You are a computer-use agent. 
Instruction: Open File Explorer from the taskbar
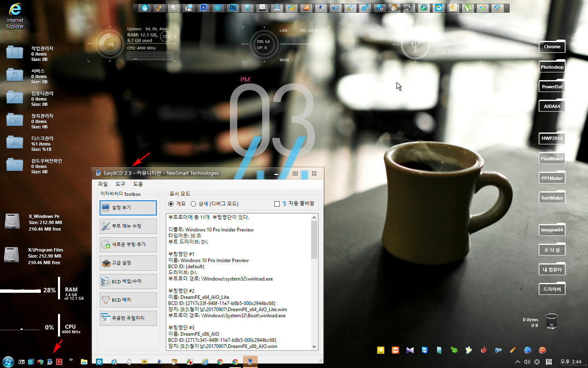point(84,362)
